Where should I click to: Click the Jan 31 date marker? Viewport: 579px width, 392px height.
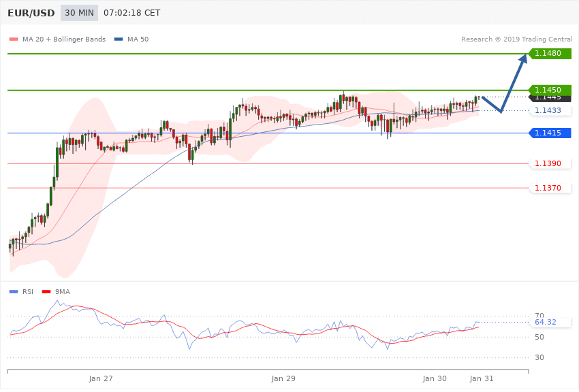[481, 378]
